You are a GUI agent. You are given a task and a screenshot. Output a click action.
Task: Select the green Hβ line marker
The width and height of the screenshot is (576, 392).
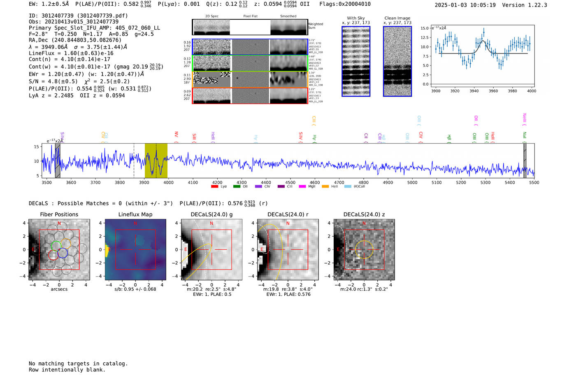[449, 139]
